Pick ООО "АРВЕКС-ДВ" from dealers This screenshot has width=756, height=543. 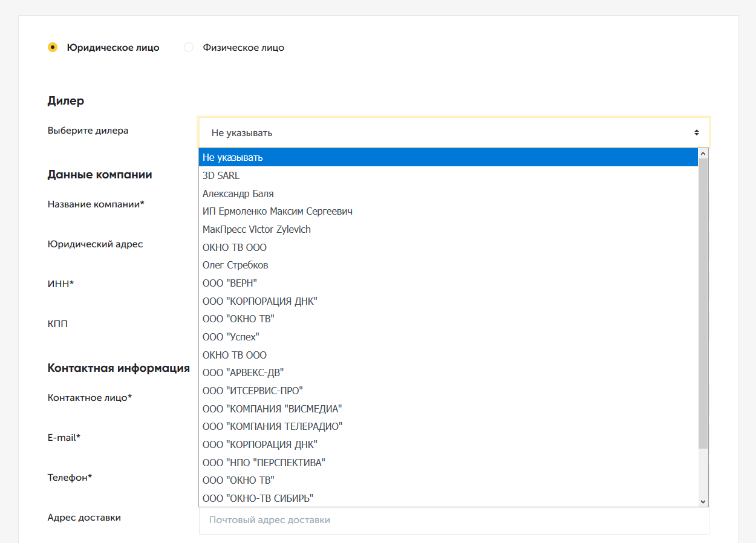point(243,372)
